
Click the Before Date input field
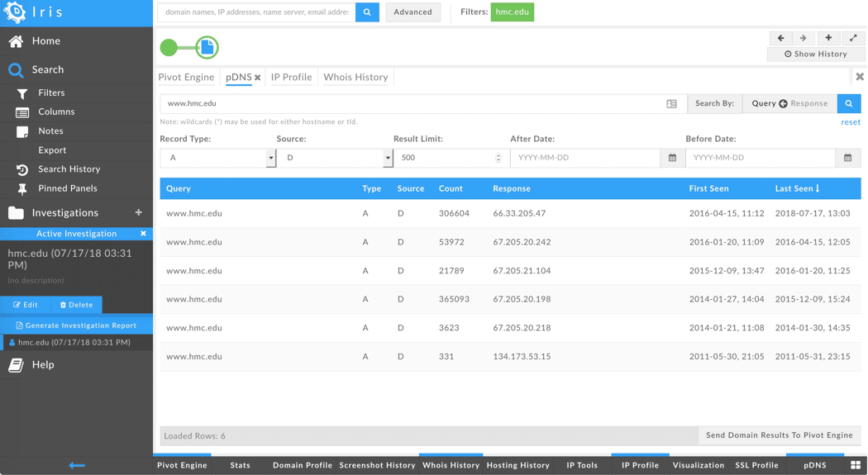761,158
